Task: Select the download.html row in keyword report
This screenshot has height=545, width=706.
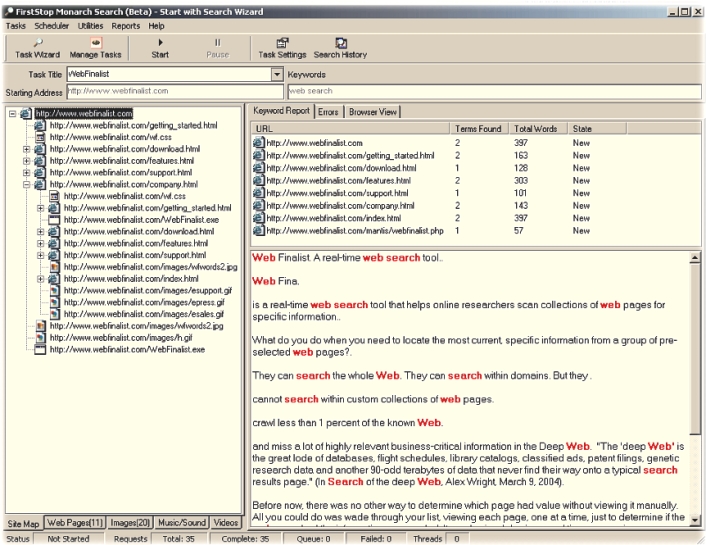Action: pos(476,168)
